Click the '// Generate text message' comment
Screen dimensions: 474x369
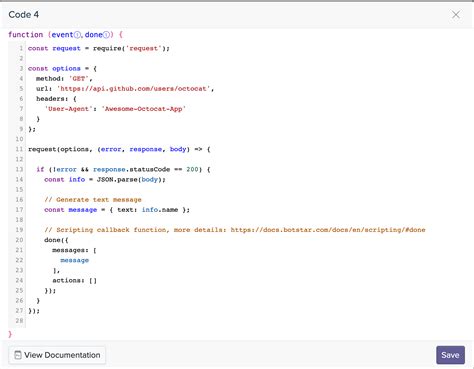tap(93, 200)
